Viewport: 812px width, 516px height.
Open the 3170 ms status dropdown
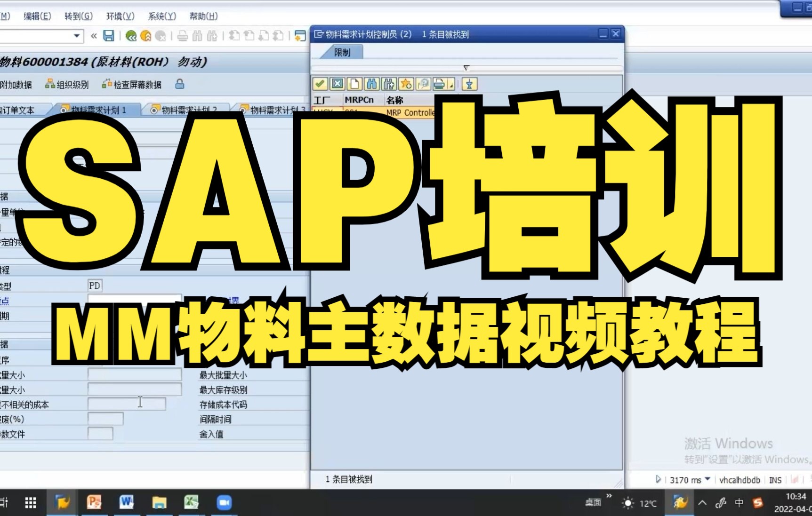tap(707, 479)
